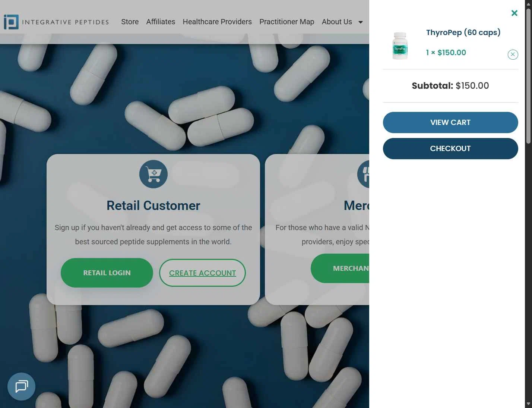Click the View Cart button
Image resolution: width=532 pixels, height=408 pixels.
click(x=450, y=122)
